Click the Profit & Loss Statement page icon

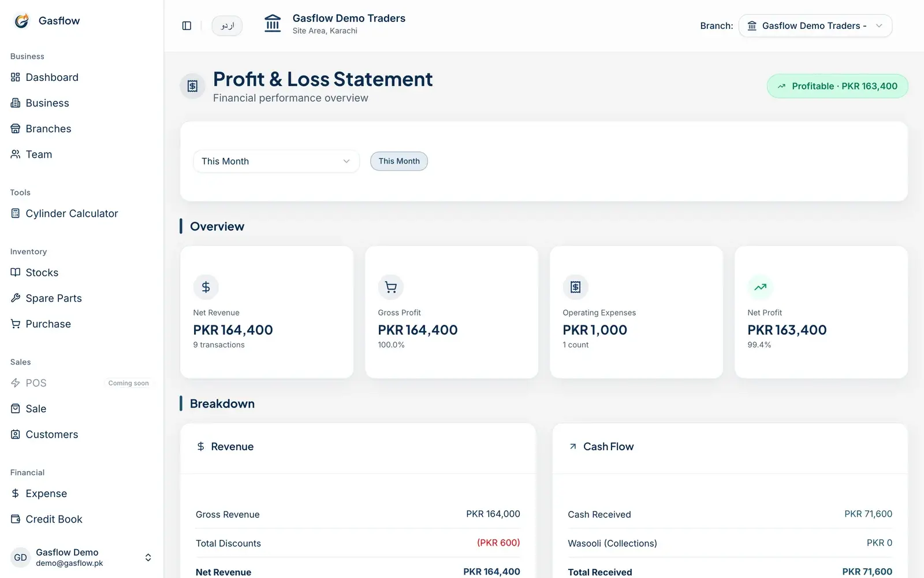coord(193,86)
